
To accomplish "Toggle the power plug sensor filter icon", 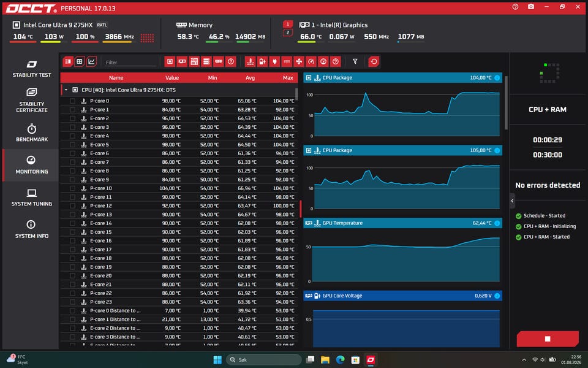I will pos(274,61).
